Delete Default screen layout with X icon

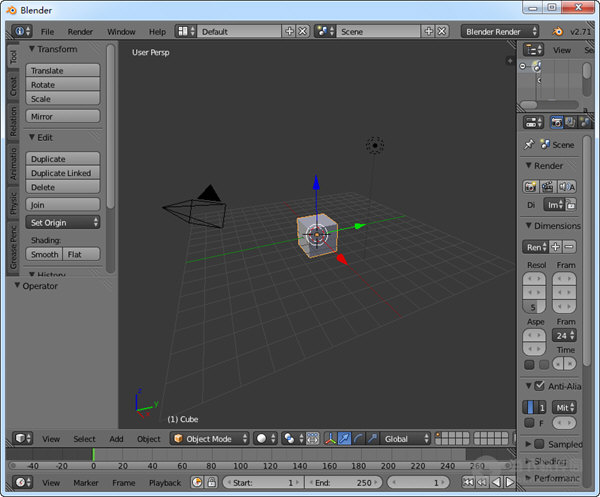point(303,31)
